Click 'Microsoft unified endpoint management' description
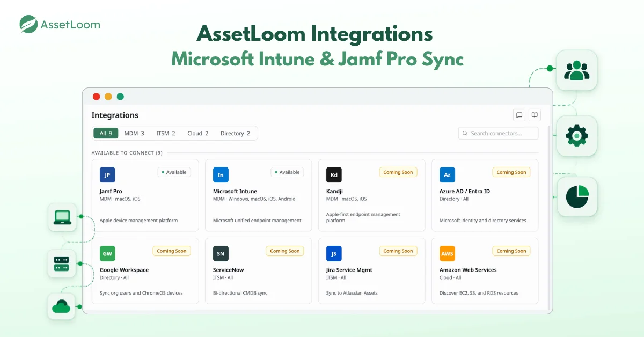Screen dimensions: 644x337 (x=257, y=221)
